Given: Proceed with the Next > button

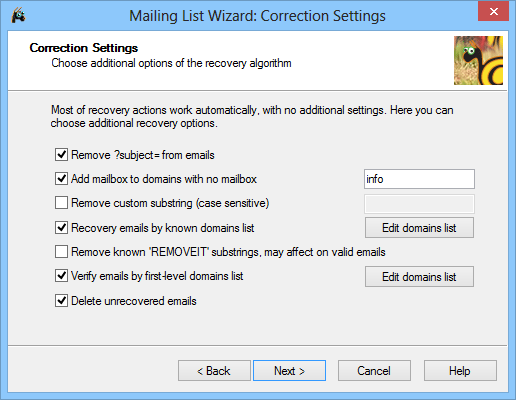Looking at the screenshot, I should [289, 370].
